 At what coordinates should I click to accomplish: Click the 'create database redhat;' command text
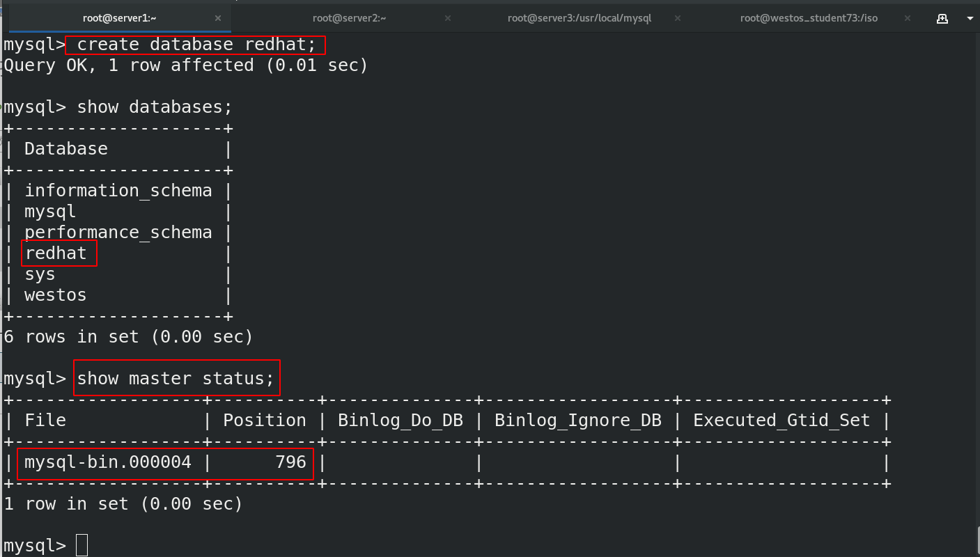tap(196, 45)
